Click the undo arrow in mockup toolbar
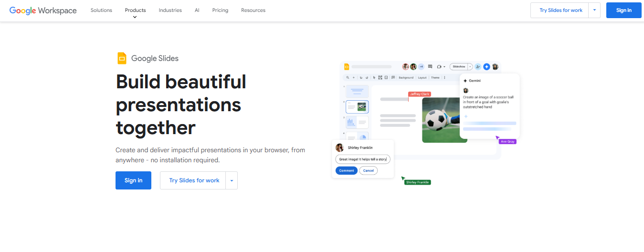 [361, 78]
